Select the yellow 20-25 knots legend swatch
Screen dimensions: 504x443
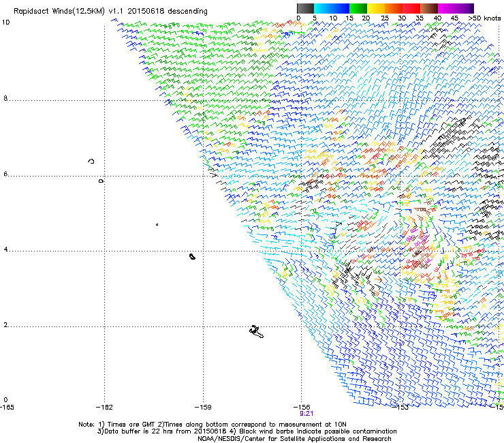point(376,8)
